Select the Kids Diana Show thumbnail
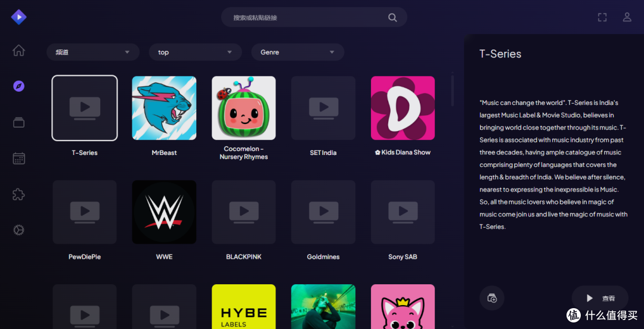644x329 pixels. point(403,108)
